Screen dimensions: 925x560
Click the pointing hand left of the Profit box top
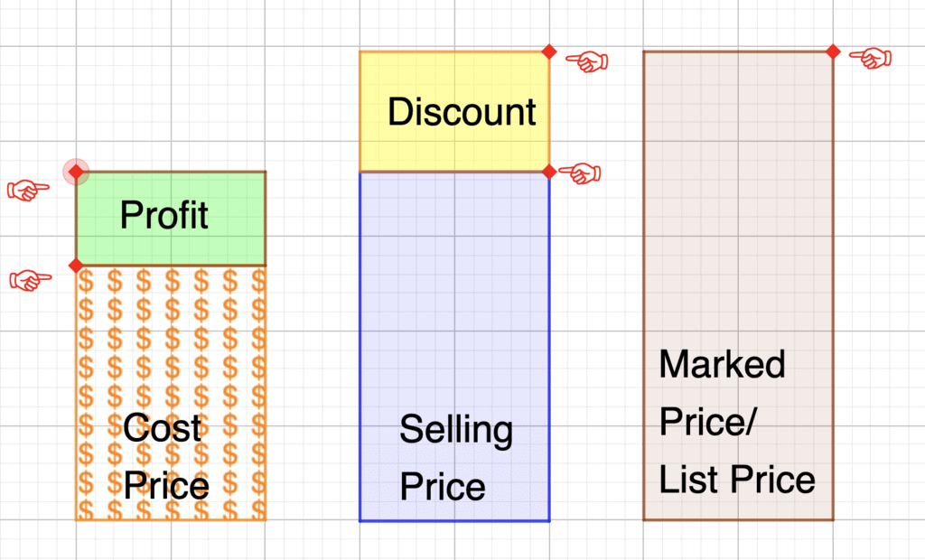pos(28,190)
